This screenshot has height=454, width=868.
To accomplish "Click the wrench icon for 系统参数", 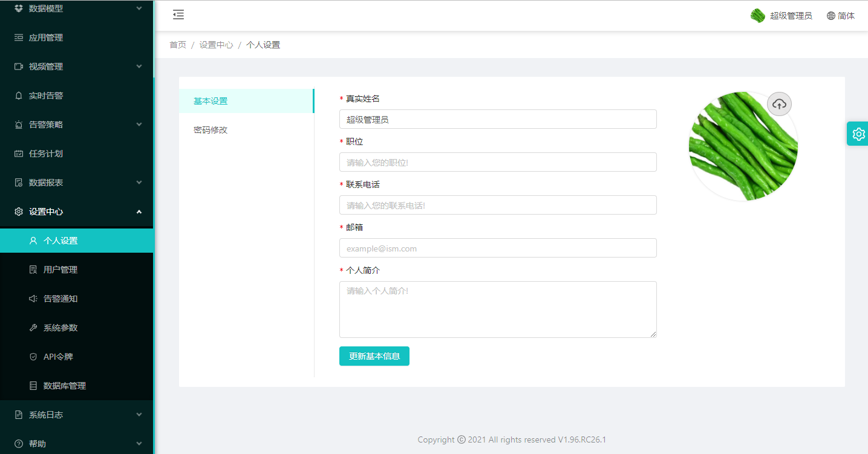I will click(33, 328).
